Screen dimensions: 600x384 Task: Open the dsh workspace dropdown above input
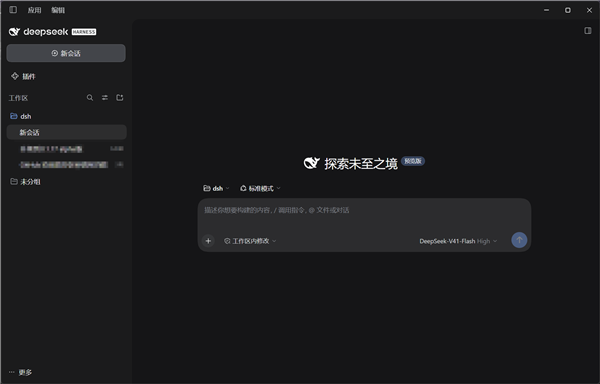tap(216, 188)
